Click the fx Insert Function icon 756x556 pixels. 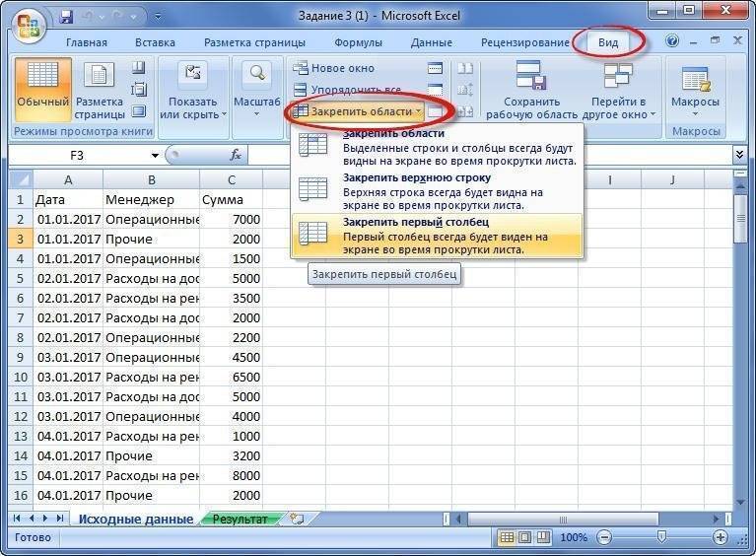point(236,155)
